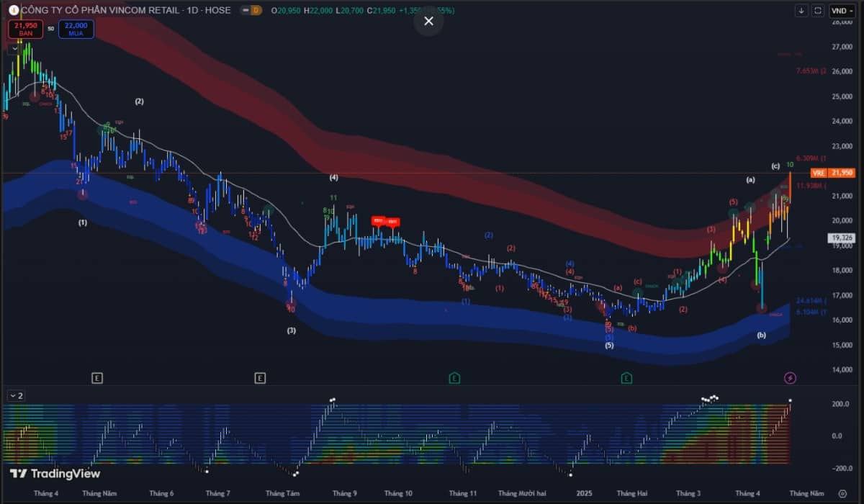Viewport: 864px width, 504px height.
Task: Click the left red signal flag near Tháng 10
Action: [x=379, y=221]
